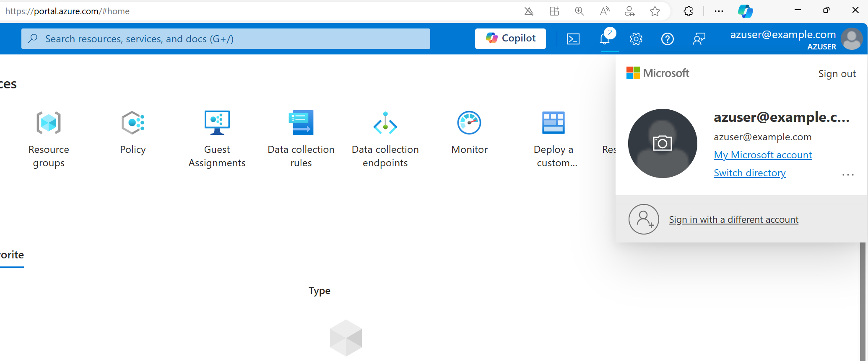Open Data collection rules service
The height and width of the screenshot is (361, 868).
[301, 139]
